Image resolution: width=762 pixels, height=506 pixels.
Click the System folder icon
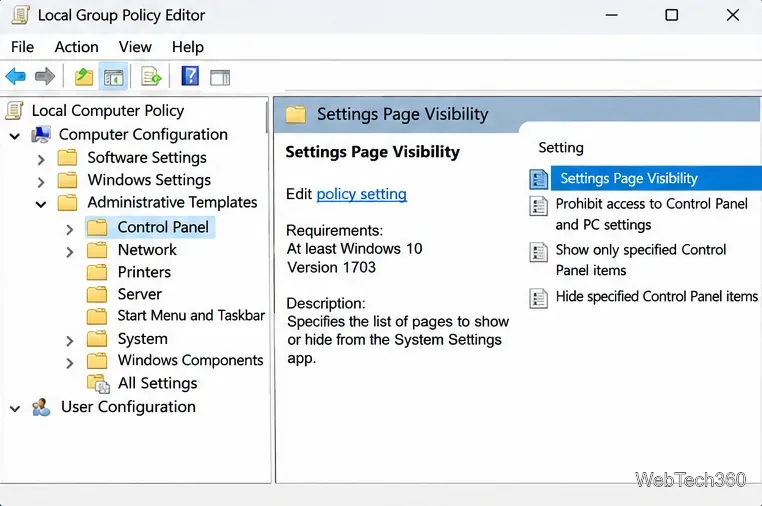[97, 339]
